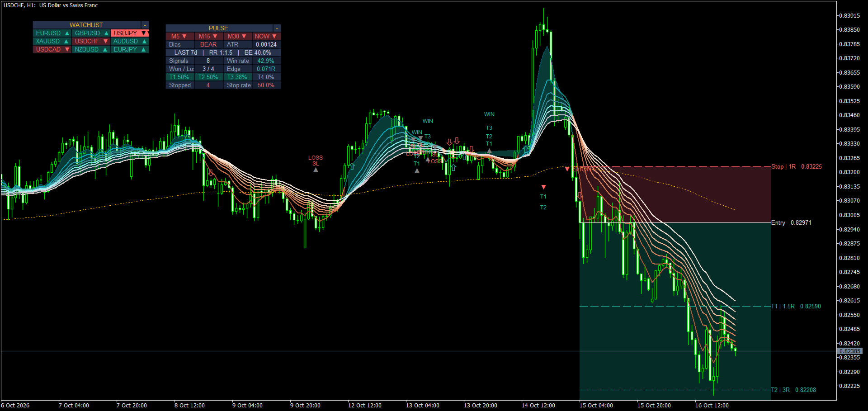Switch to the M30 timeframe in PULSE
The width and height of the screenshot is (868, 411).
click(237, 36)
